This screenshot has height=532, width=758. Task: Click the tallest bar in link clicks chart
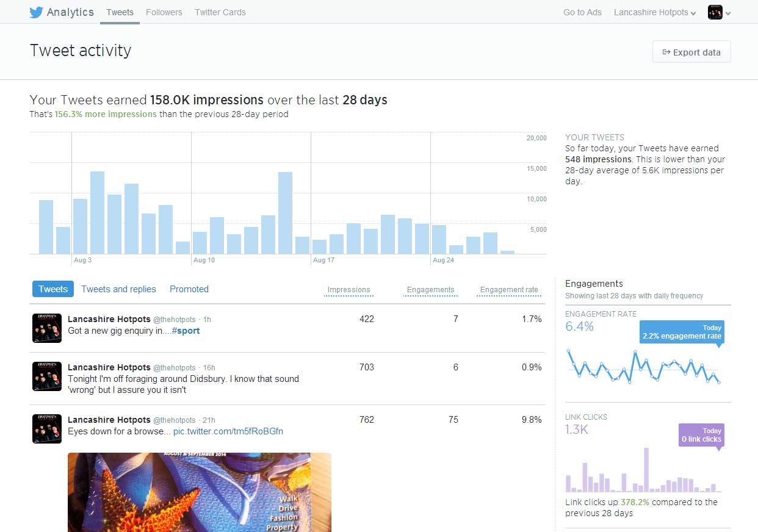(x=646, y=470)
